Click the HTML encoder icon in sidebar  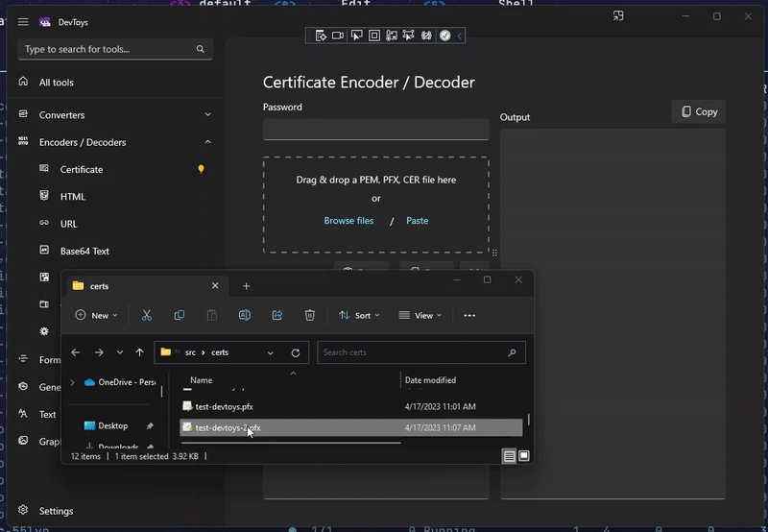(44, 196)
